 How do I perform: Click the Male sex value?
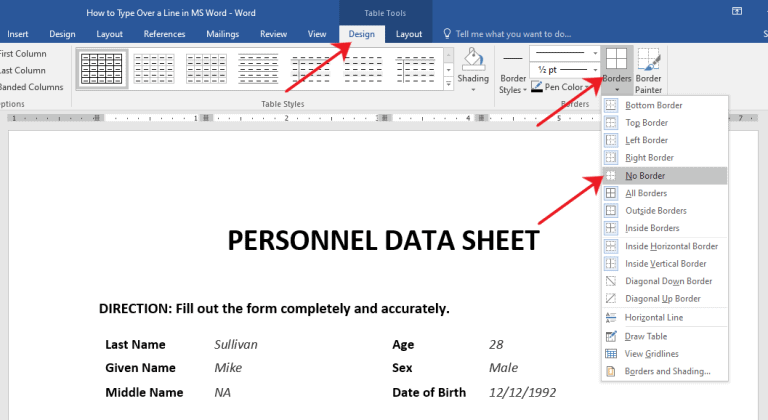(x=503, y=368)
